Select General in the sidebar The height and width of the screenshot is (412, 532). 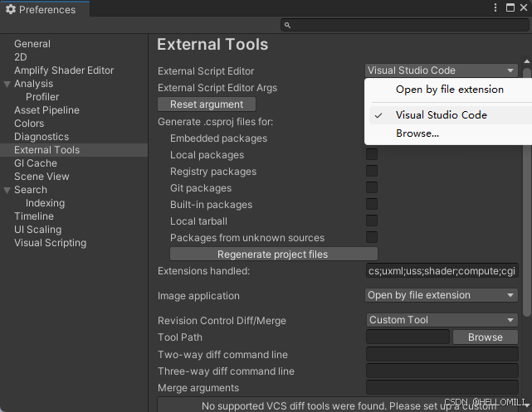(32, 44)
